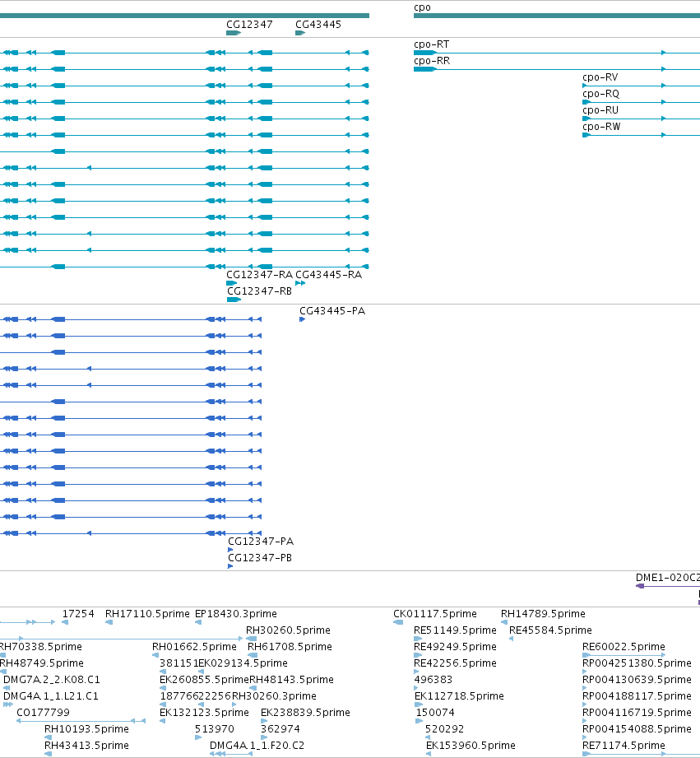Click feature label 362974
This screenshot has width=700, height=758.
280,729
